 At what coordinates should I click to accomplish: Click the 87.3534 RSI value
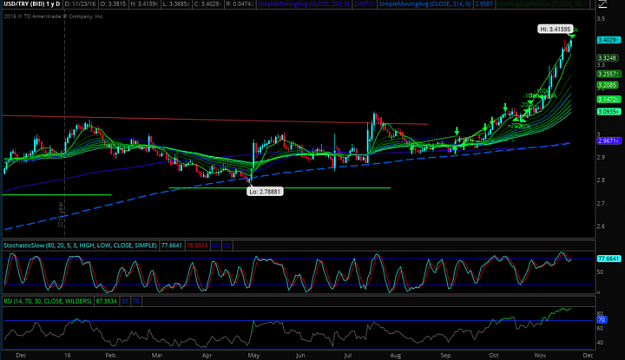(106, 301)
